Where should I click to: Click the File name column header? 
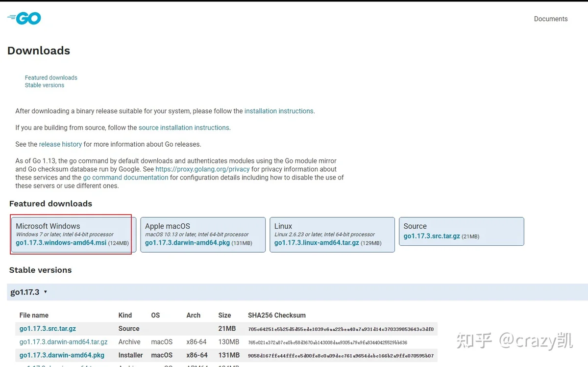tap(34, 315)
